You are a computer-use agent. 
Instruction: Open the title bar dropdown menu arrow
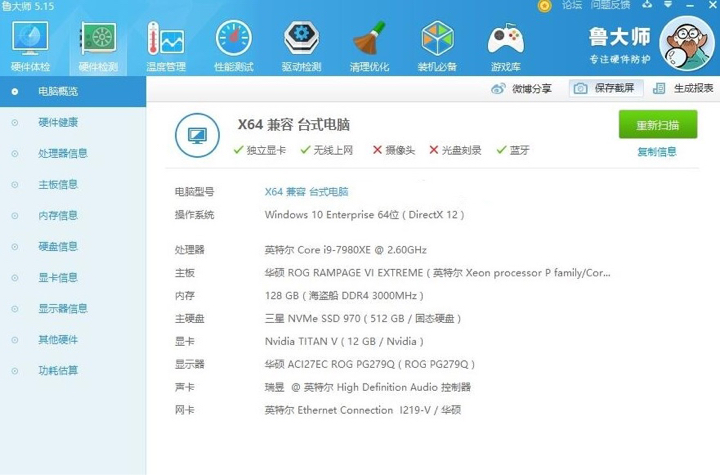[668, 5]
